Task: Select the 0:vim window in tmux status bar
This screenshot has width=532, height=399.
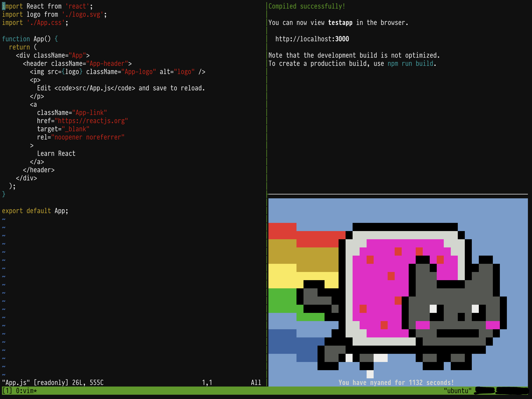Action: 26,391
